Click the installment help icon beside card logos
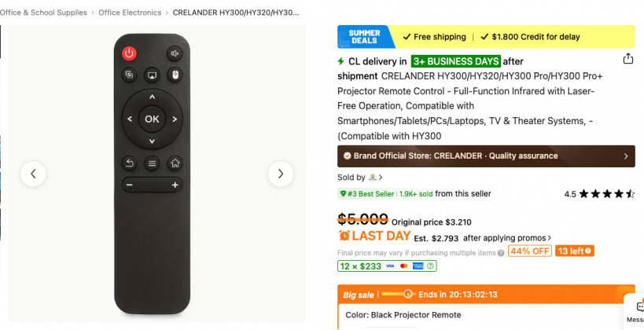 click(431, 266)
